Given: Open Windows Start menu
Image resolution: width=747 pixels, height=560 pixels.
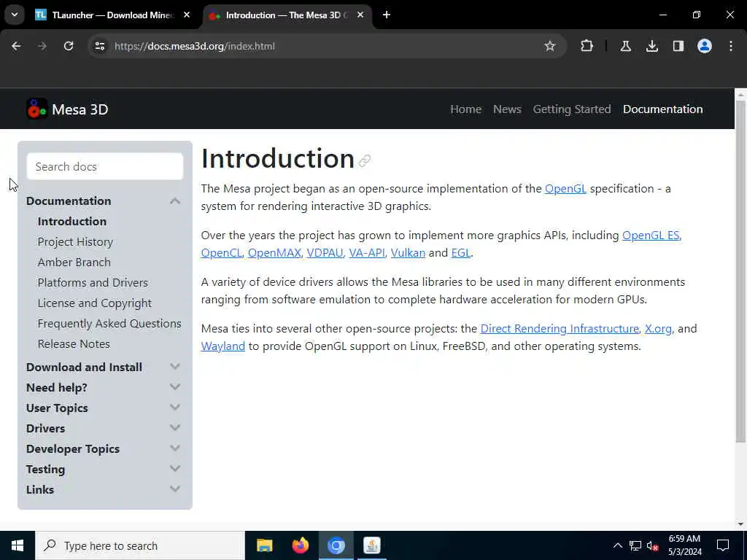Looking at the screenshot, I should 18,545.
